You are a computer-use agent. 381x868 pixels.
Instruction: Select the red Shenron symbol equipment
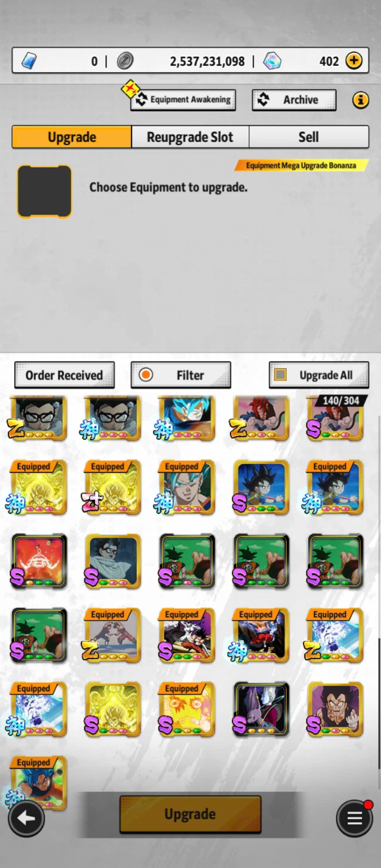(39, 561)
